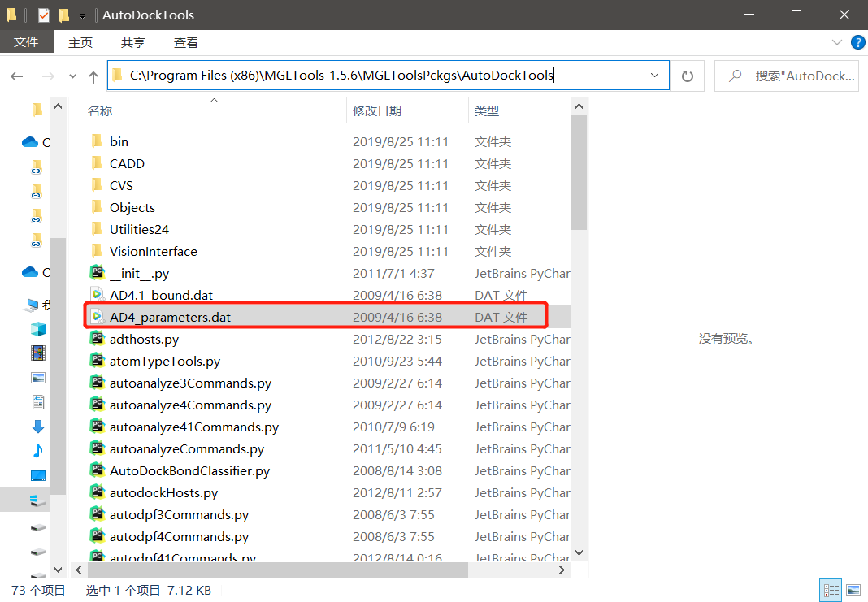Expand the recent locations dropdown
The image size is (868, 602).
[72, 76]
